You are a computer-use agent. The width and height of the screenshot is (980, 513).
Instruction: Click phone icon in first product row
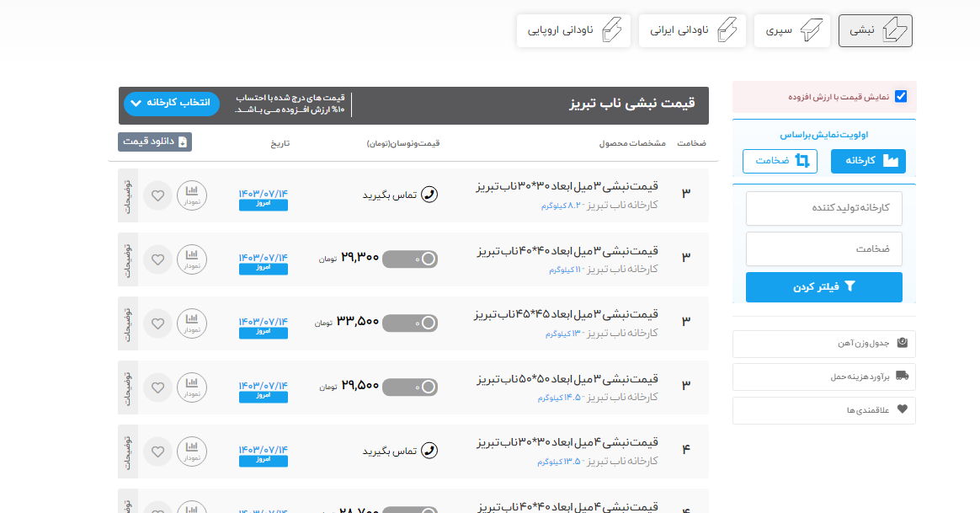tap(429, 195)
